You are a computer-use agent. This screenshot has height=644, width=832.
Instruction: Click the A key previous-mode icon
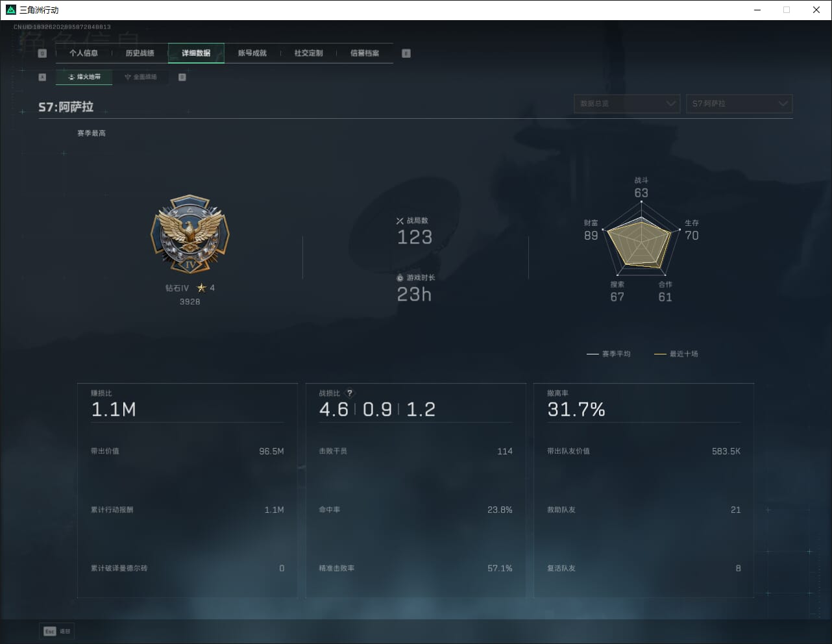(x=42, y=77)
